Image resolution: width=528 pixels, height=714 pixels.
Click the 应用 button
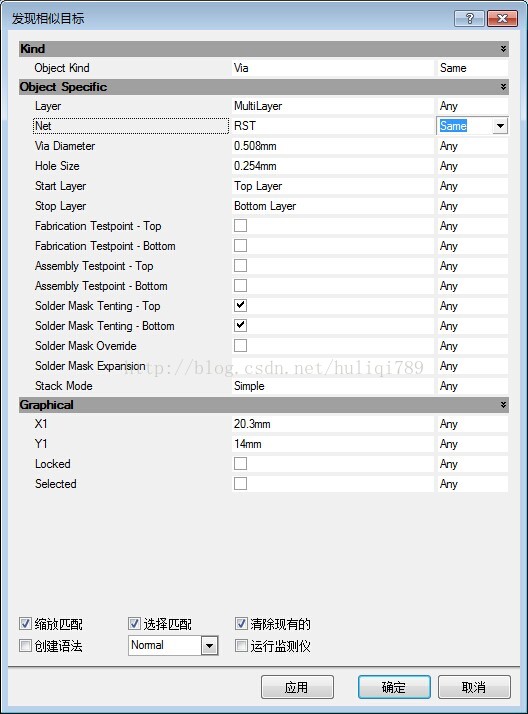pyautogui.click(x=297, y=687)
